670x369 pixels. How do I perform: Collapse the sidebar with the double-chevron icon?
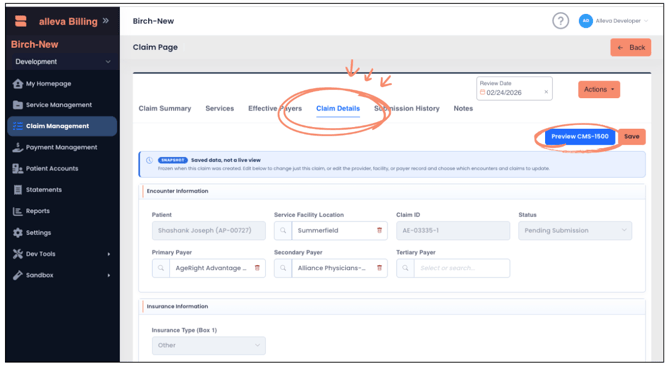tap(106, 20)
